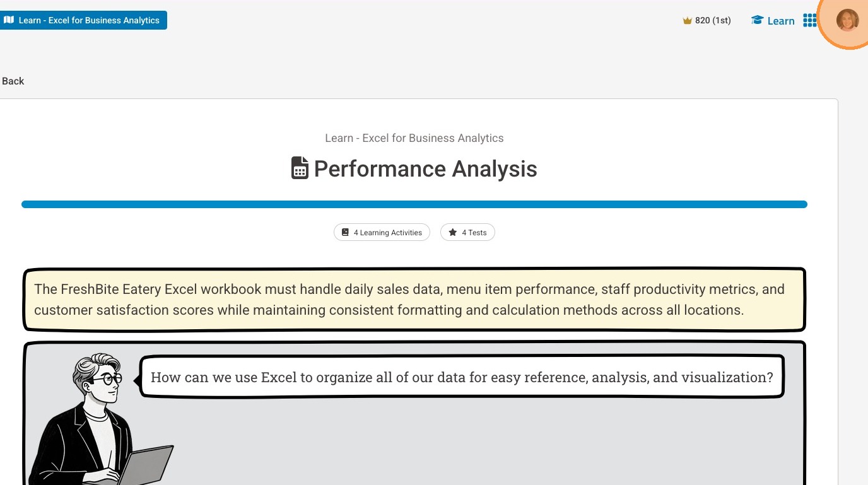The image size is (868, 485).
Task: Click the spreadsheet icon beside Performance Analysis
Action: pyautogui.click(x=300, y=168)
